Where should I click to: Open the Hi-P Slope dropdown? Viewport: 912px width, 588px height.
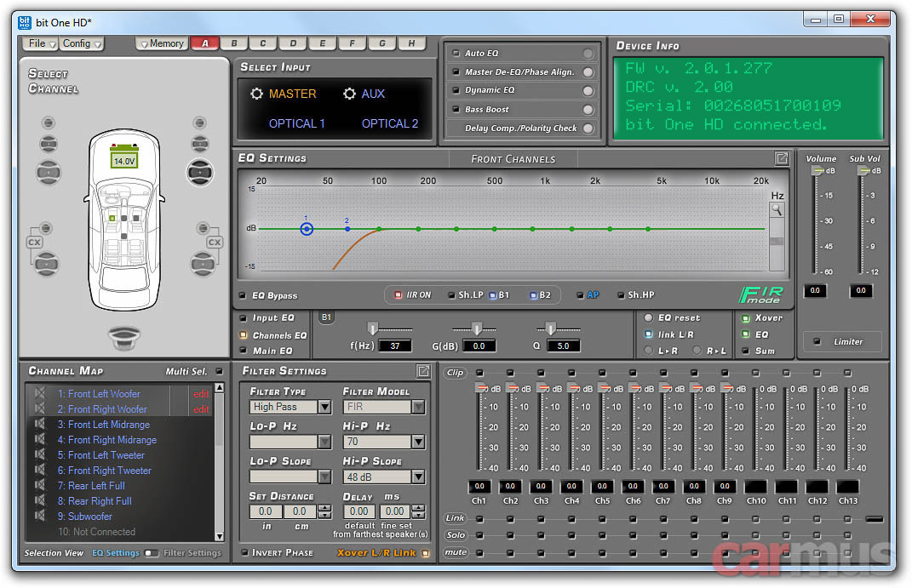pyautogui.click(x=417, y=477)
